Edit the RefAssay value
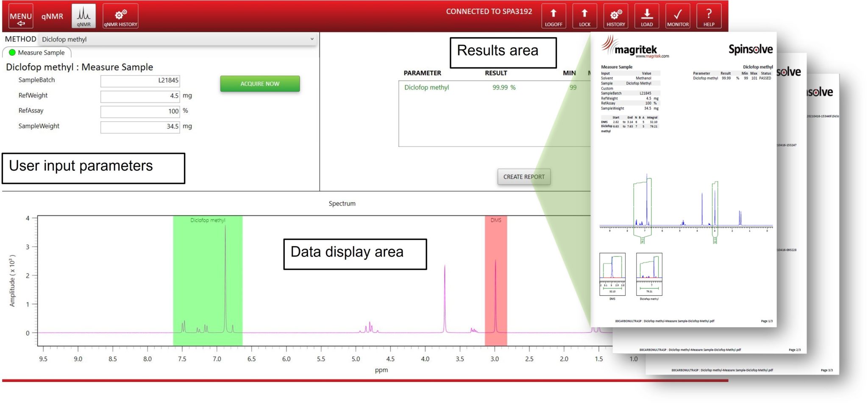The height and width of the screenshot is (403, 868). pyautogui.click(x=140, y=111)
